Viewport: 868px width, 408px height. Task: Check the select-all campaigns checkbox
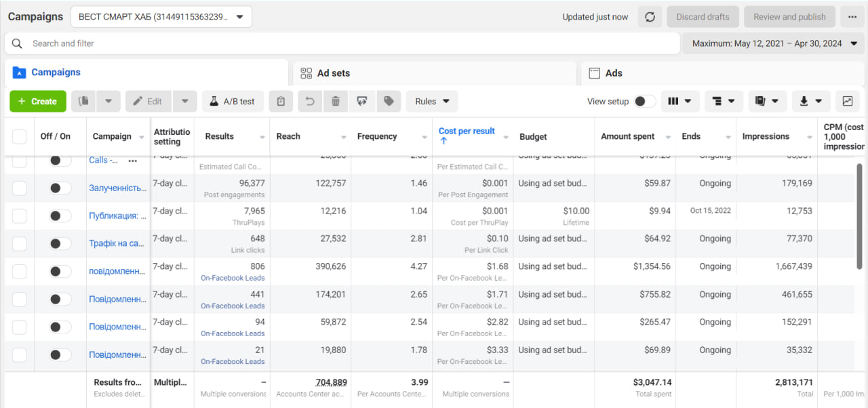click(20, 136)
